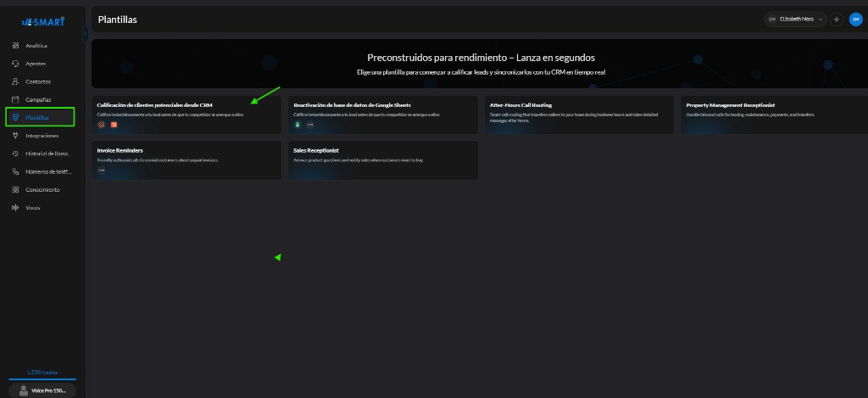Click the Elige una plantilla para comenzar subtitle
Image resolution: width=868 pixels, height=398 pixels.
pos(481,72)
